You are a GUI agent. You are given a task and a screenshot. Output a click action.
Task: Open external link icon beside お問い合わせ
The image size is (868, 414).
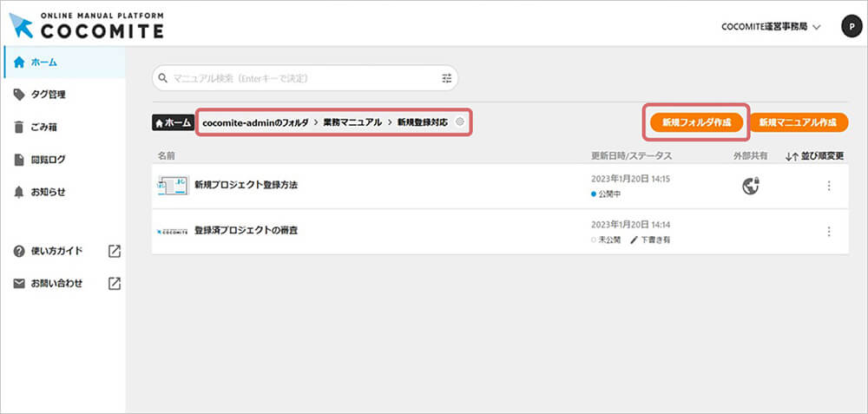click(x=115, y=284)
